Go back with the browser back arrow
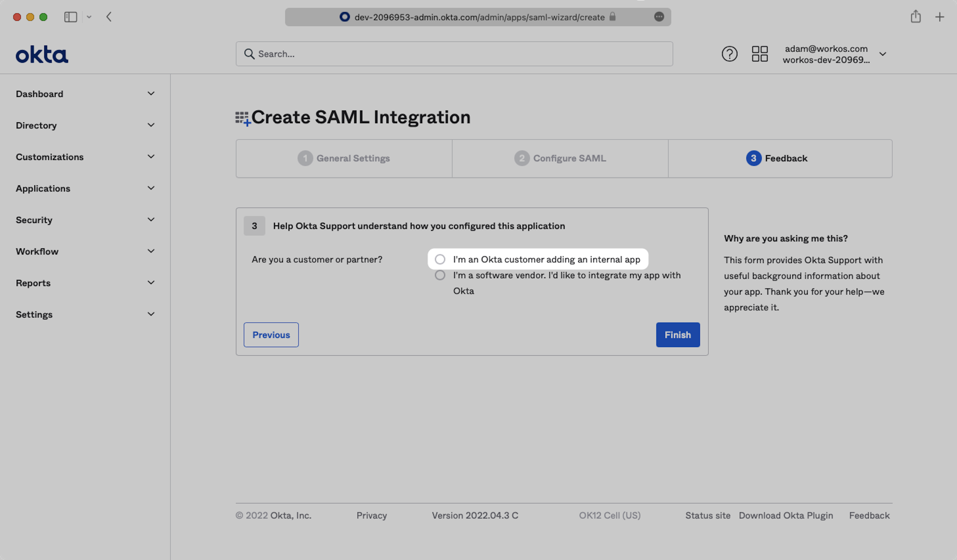Screen dimensions: 957x560 tap(109, 17)
